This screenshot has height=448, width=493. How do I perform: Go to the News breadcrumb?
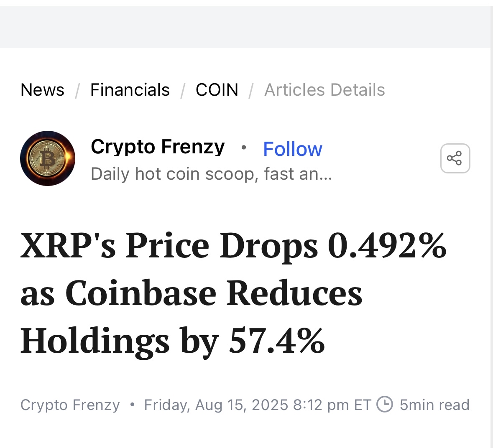(x=42, y=90)
